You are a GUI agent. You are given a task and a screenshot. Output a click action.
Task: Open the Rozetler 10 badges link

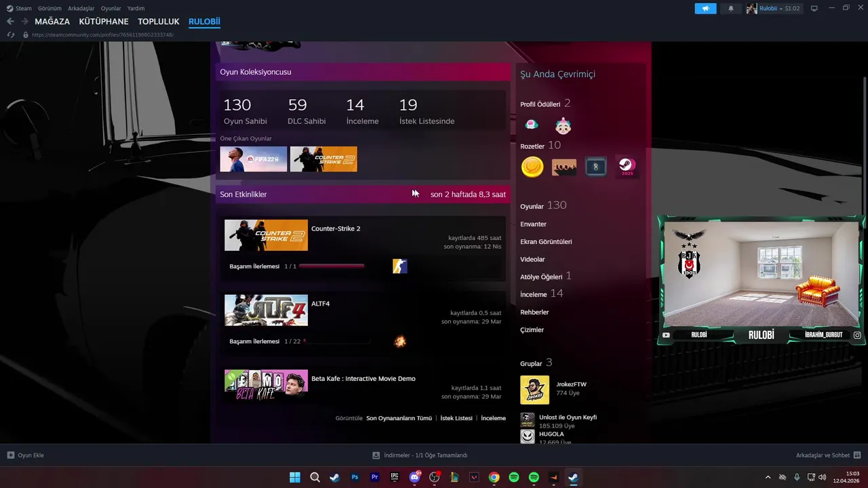(540, 146)
